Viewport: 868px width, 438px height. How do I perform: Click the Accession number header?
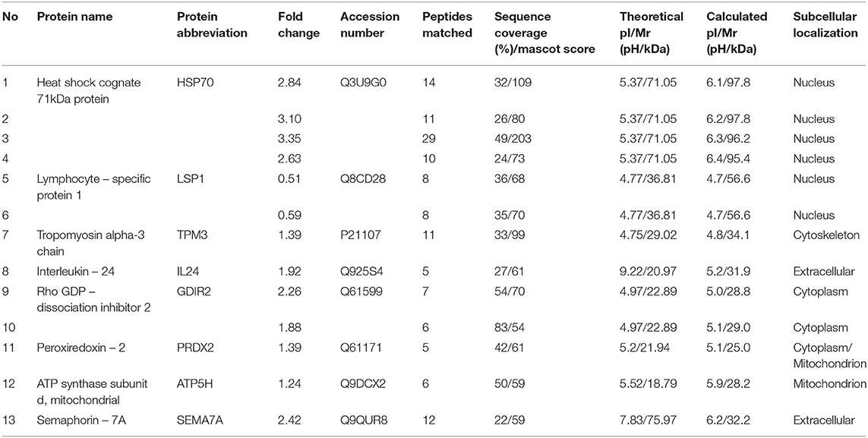[x=370, y=25]
